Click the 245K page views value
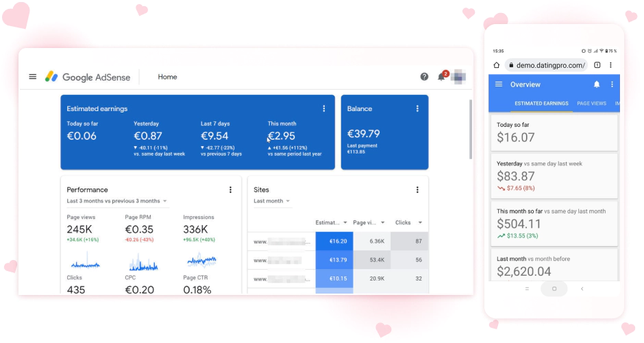 [x=79, y=229]
